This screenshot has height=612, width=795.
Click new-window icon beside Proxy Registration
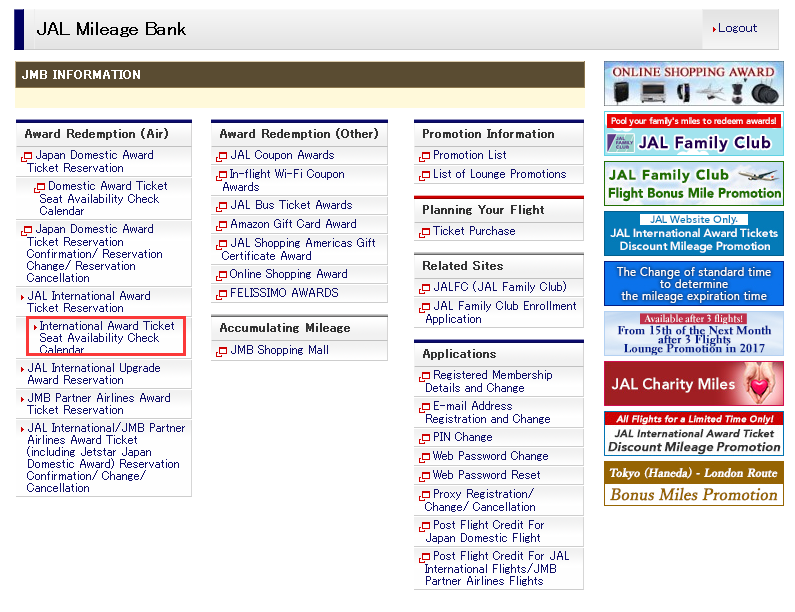424,495
